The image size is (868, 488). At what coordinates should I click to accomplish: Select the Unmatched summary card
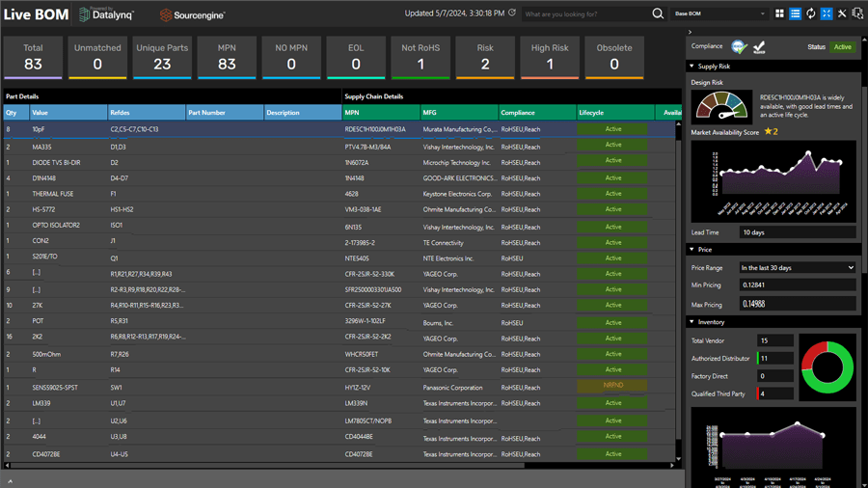pyautogui.click(x=97, y=58)
